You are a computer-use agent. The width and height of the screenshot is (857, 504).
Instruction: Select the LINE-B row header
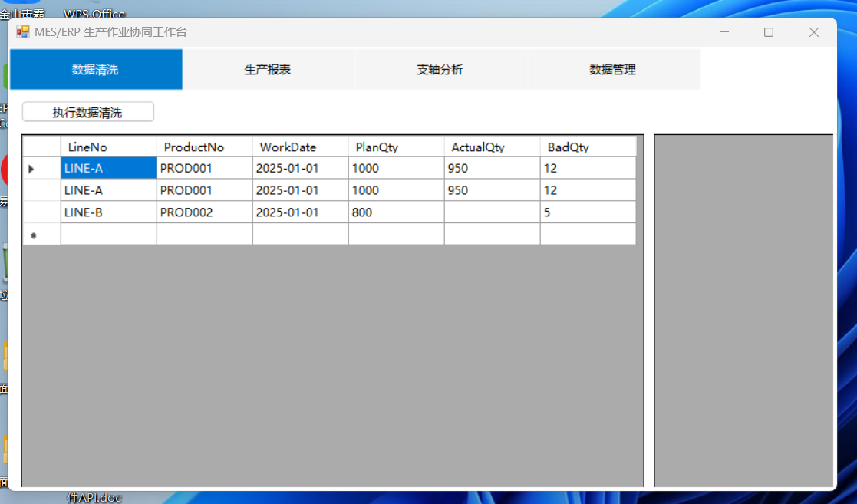(x=41, y=212)
